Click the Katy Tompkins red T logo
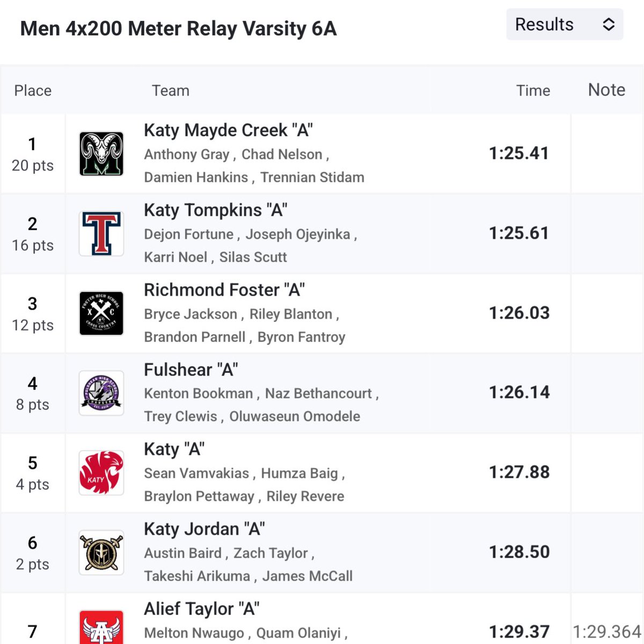Image resolution: width=644 pixels, height=644 pixels. [101, 233]
